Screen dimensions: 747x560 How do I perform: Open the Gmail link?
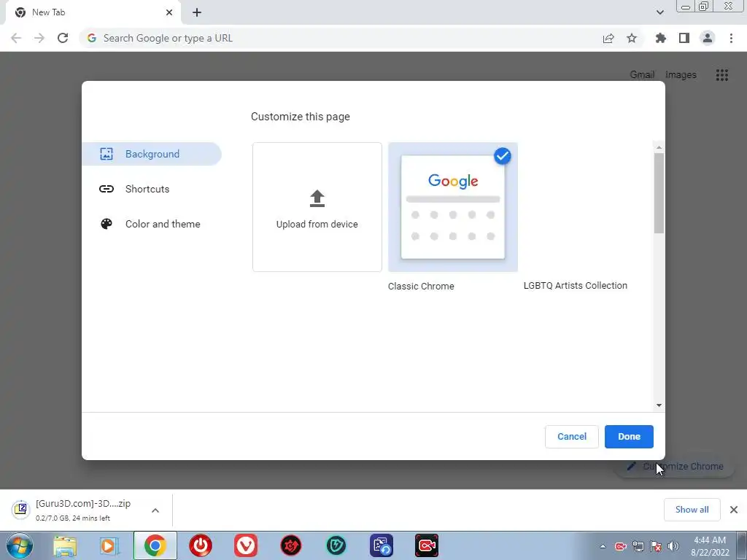[642, 75]
